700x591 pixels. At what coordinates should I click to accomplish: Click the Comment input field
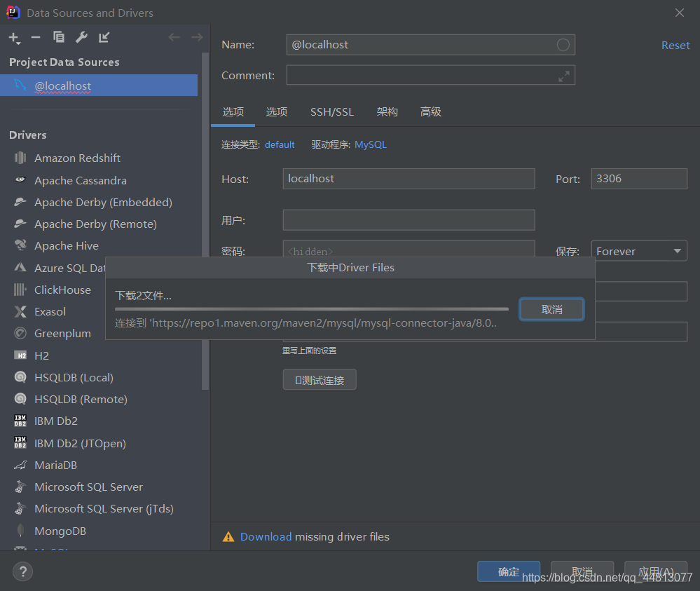pos(430,75)
